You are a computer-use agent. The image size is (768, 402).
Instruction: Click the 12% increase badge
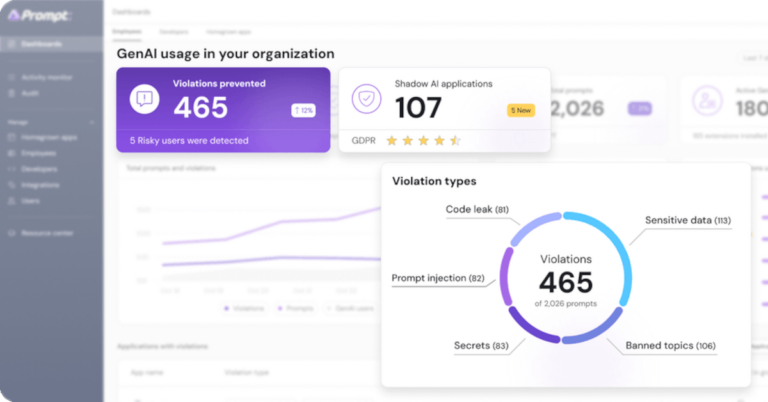303,110
